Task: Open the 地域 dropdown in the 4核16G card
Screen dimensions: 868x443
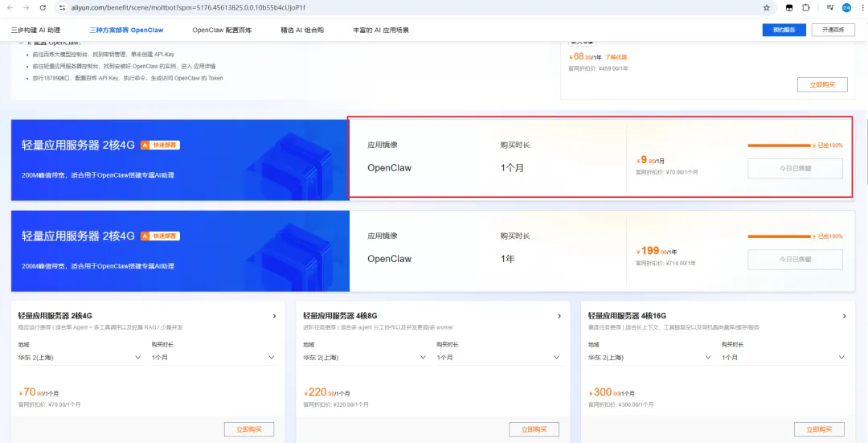Action: point(650,358)
